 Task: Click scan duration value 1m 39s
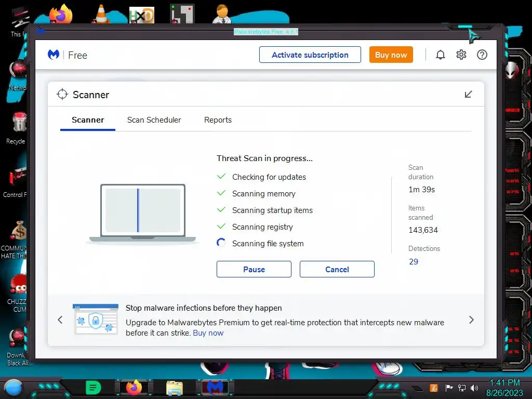pos(421,190)
